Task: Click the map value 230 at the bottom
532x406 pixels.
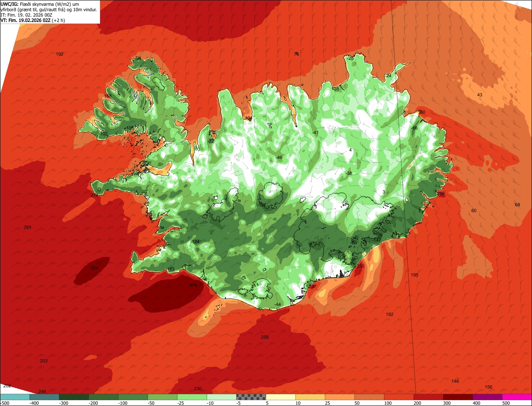Action: click(198, 389)
